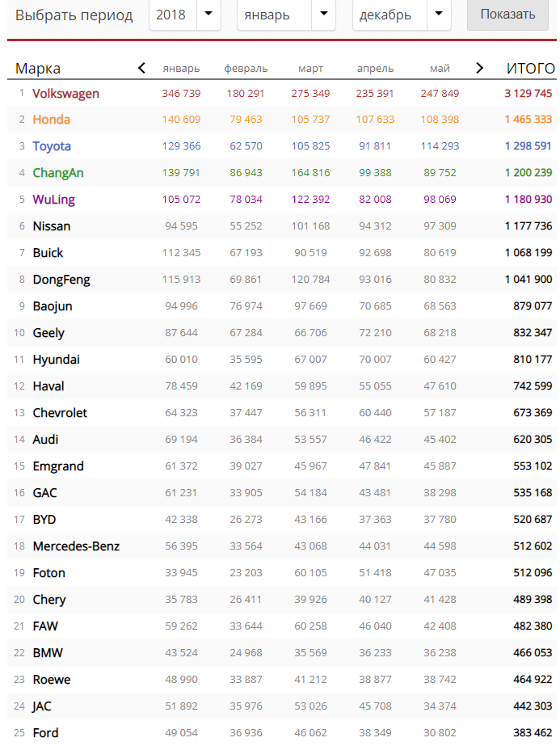The width and height of the screenshot is (560, 746).
Task: Click the апрель column header
Action: pyautogui.click(x=376, y=69)
